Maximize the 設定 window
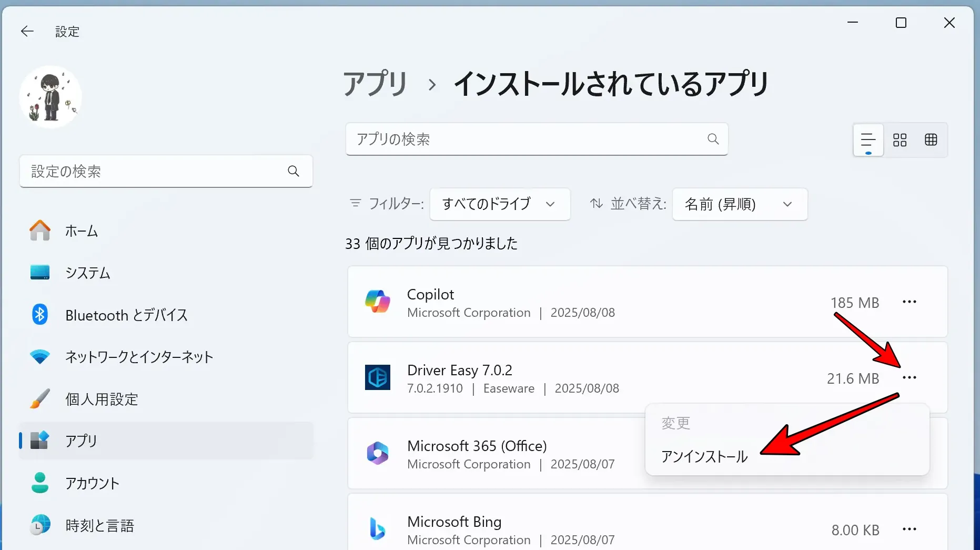 pyautogui.click(x=901, y=23)
